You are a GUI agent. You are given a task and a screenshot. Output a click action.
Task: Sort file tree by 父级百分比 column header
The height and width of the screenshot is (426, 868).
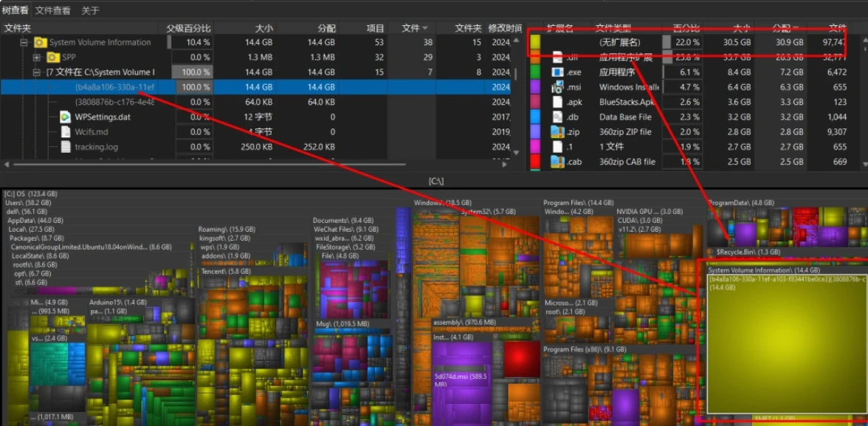point(188,28)
